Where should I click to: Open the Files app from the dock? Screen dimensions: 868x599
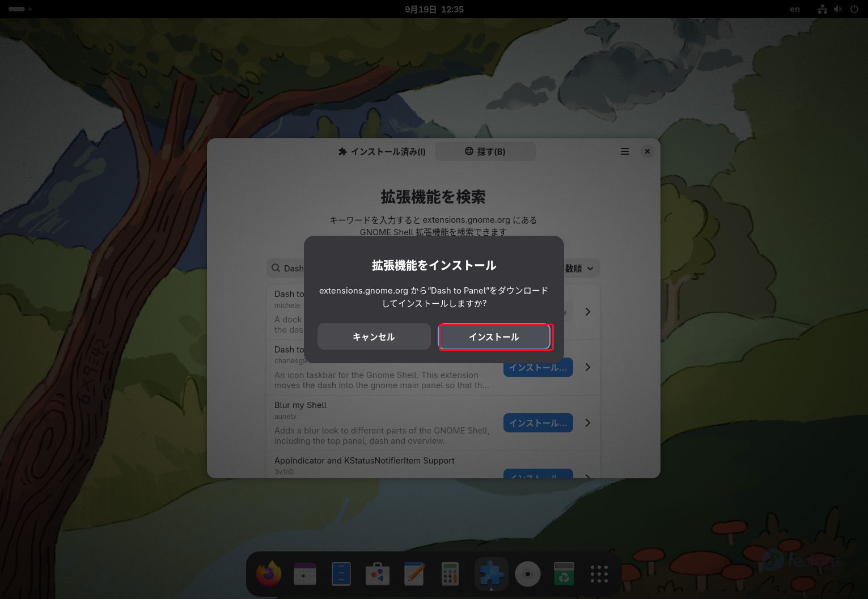[341, 574]
